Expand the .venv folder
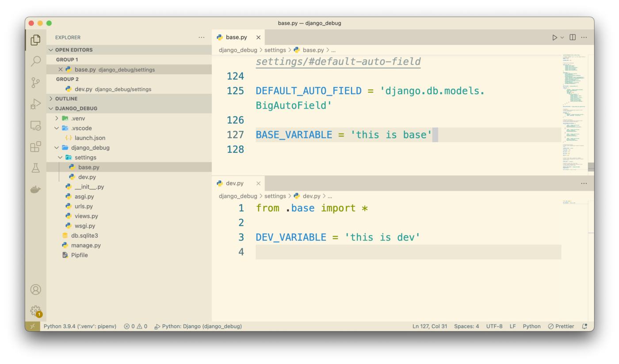The height and width of the screenshot is (364, 619). (129, 118)
